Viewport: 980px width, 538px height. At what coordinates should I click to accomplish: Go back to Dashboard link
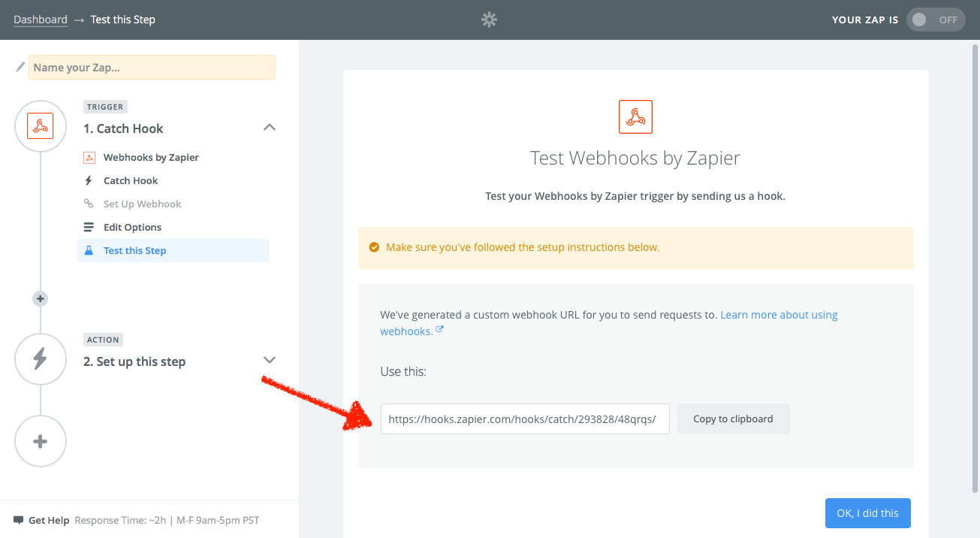[x=41, y=20]
